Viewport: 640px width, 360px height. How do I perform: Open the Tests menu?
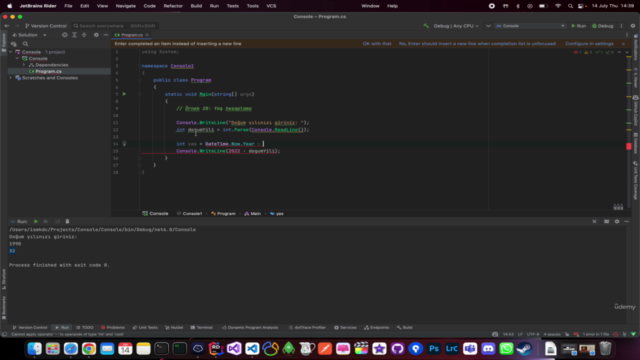tap(233, 6)
